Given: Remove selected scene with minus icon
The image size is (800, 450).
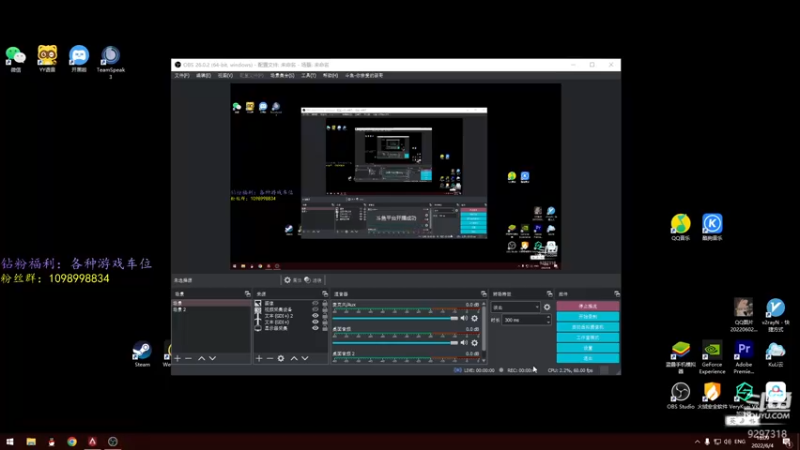Looking at the screenshot, I should pos(188,358).
